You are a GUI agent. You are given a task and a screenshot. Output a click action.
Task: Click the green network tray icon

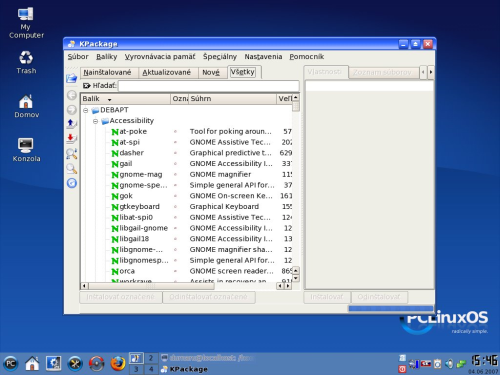pyautogui.click(x=462, y=364)
